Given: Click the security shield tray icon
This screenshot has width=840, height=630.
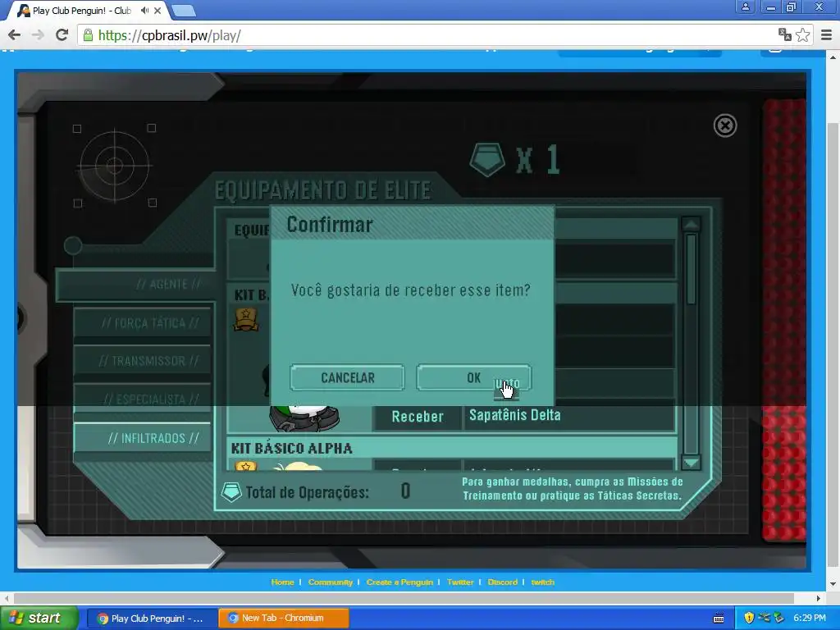Looking at the screenshot, I should point(749,619).
